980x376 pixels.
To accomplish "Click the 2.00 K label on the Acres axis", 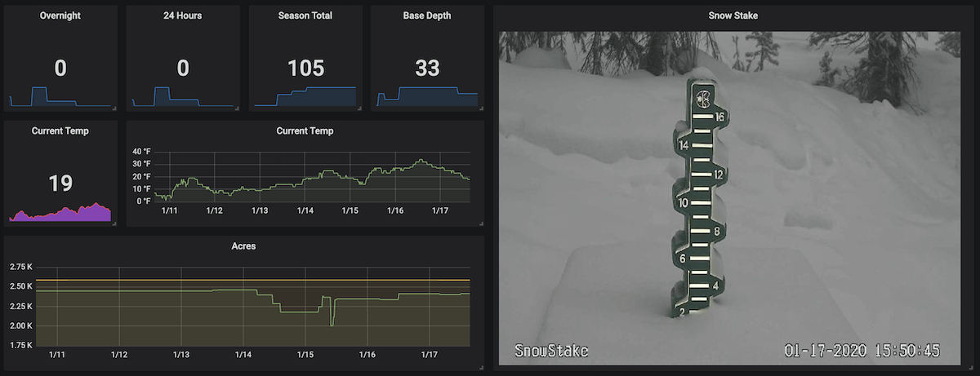I will (x=20, y=325).
